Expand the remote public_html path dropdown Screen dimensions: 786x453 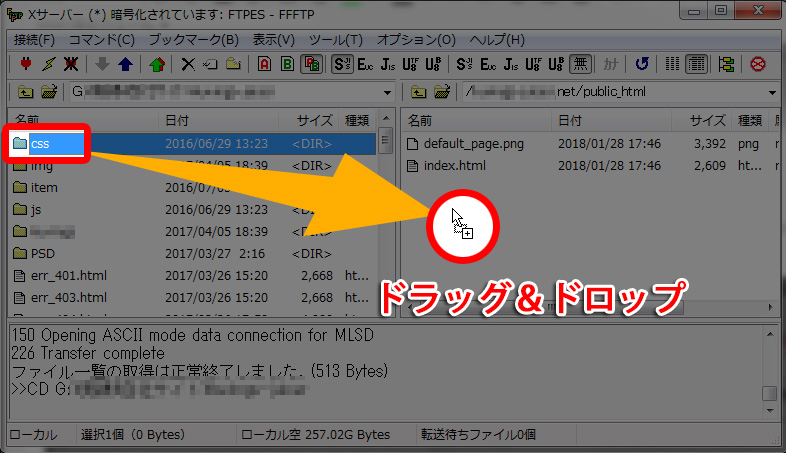pos(772,93)
